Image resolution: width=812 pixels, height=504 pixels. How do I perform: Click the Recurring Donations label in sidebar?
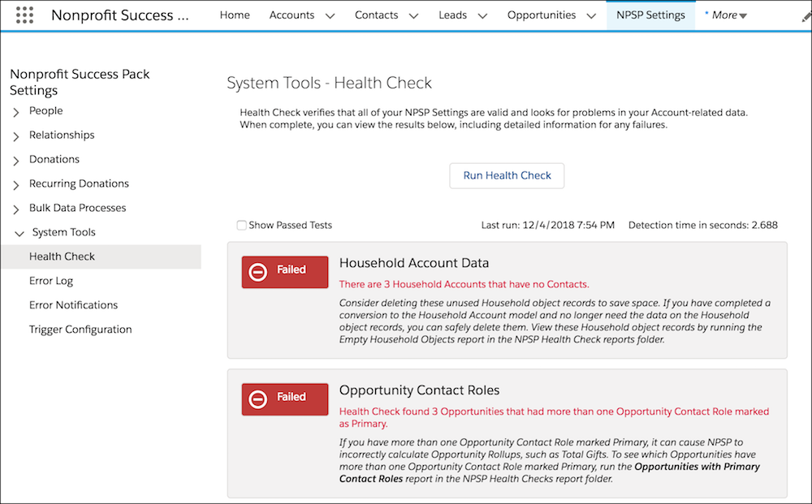(x=79, y=183)
